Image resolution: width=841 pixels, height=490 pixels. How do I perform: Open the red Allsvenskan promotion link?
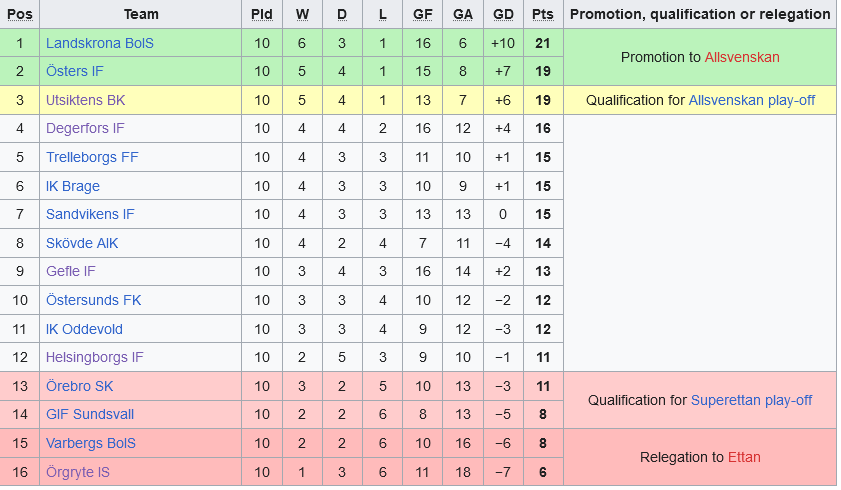tap(741, 57)
